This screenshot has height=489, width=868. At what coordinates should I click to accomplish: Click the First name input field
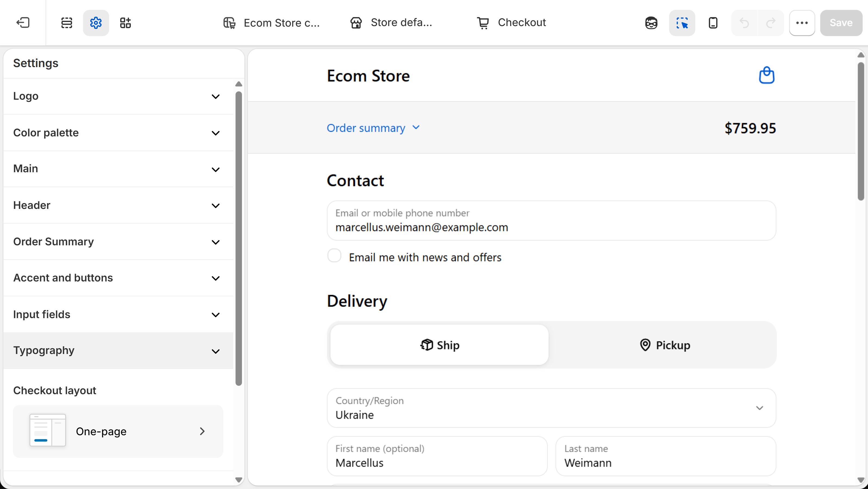click(437, 456)
